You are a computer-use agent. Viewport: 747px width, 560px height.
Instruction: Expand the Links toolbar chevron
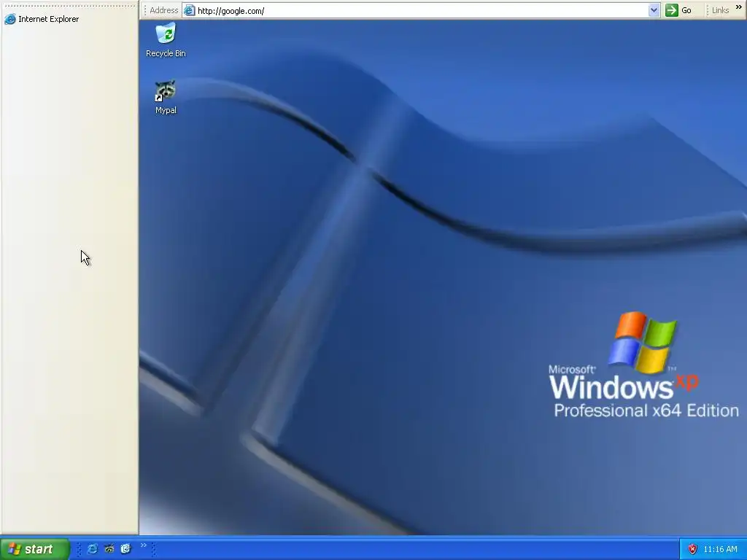coord(738,7)
